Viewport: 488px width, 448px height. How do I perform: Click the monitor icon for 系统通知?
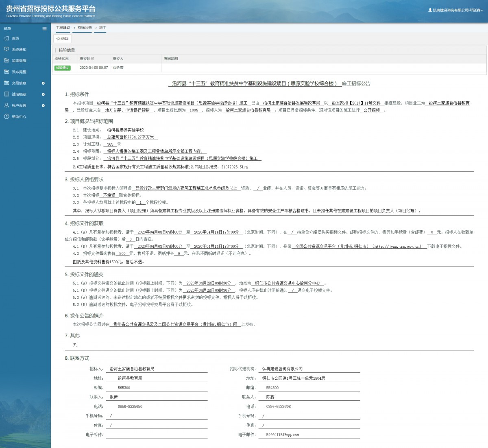tap(7, 49)
